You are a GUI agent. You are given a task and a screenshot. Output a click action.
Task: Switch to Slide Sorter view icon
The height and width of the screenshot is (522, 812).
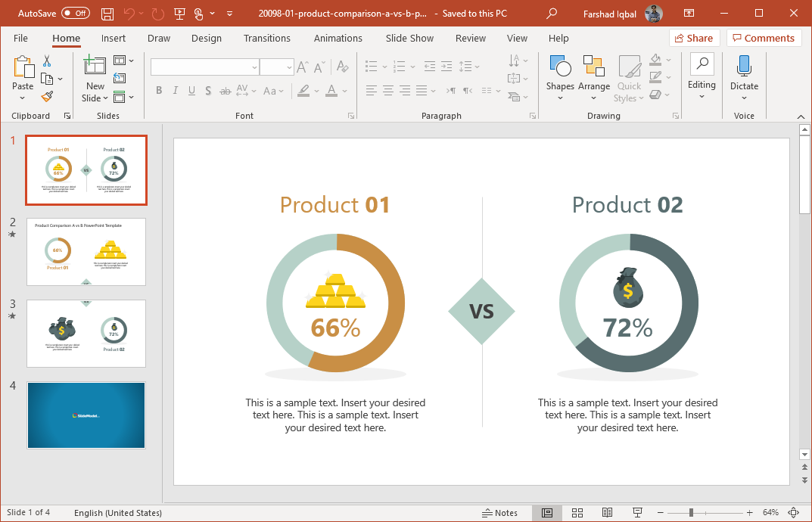point(577,513)
